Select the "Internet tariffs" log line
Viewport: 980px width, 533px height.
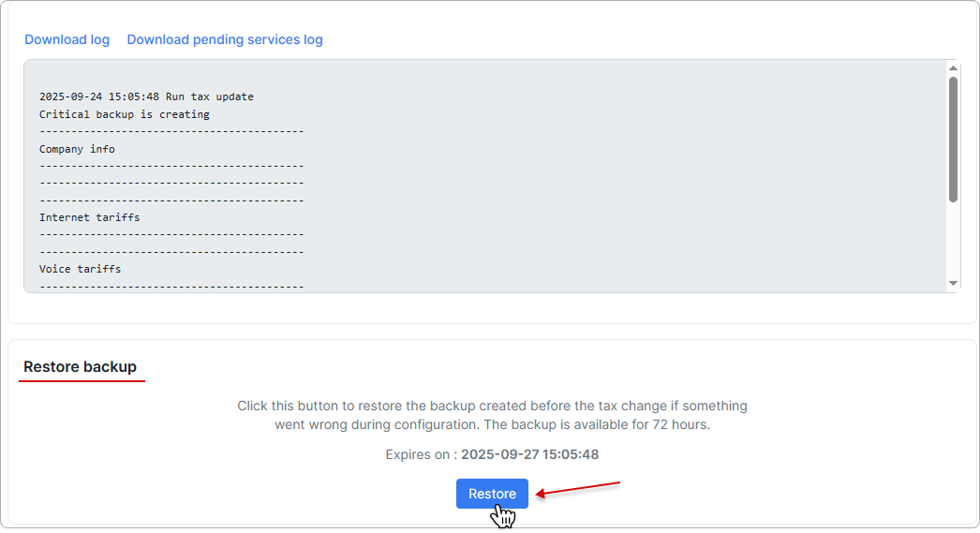pyautogui.click(x=89, y=217)
